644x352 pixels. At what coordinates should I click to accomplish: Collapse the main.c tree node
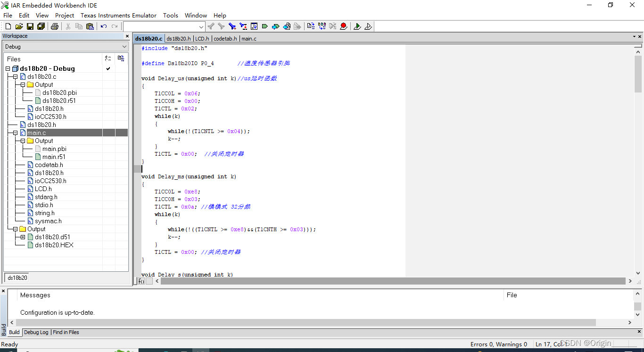coord(15,133)
